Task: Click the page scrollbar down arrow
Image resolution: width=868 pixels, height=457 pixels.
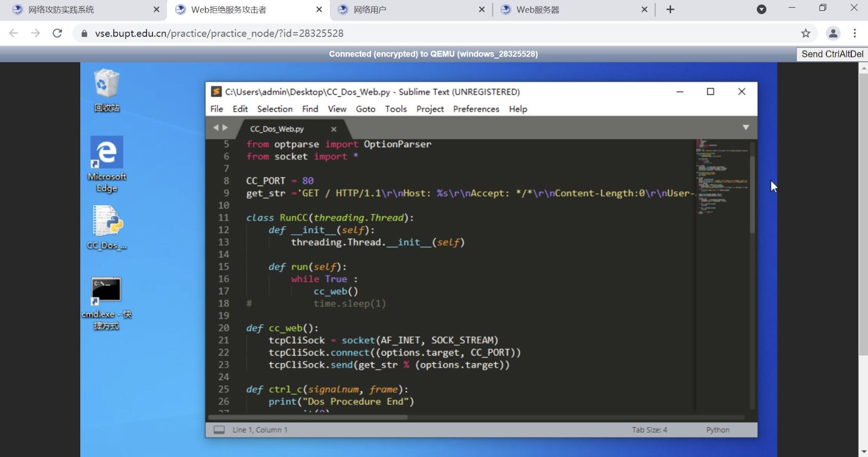Action: click(x=864, y=452)
